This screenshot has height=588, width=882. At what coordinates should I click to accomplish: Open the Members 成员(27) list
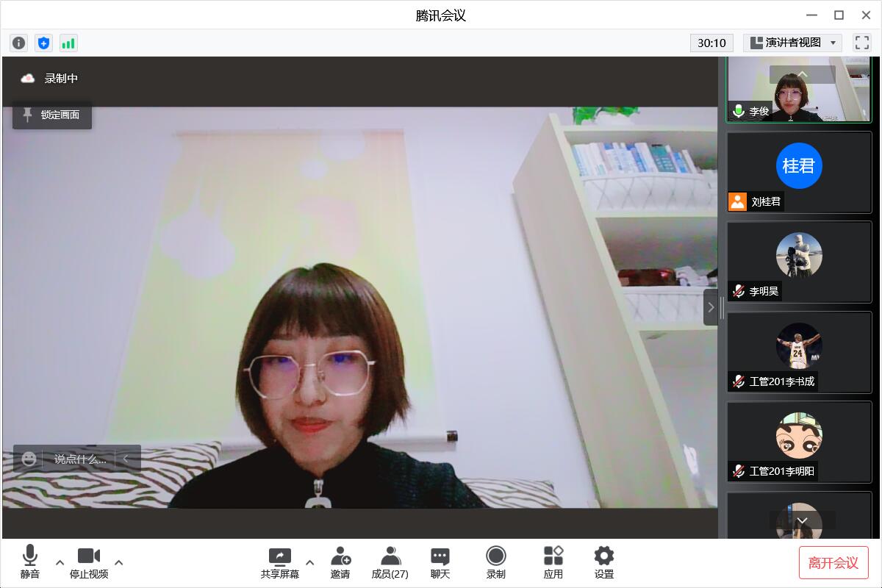390,562
